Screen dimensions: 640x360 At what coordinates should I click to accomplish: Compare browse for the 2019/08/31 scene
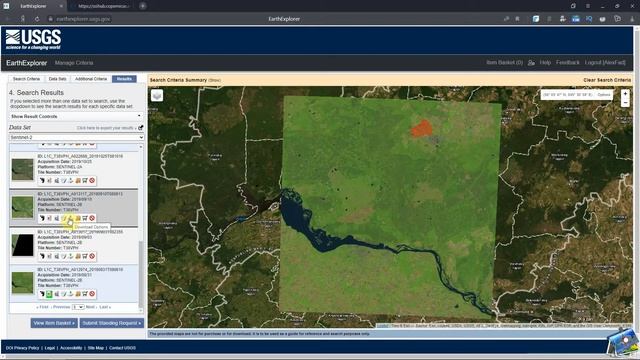click(56, 293)
